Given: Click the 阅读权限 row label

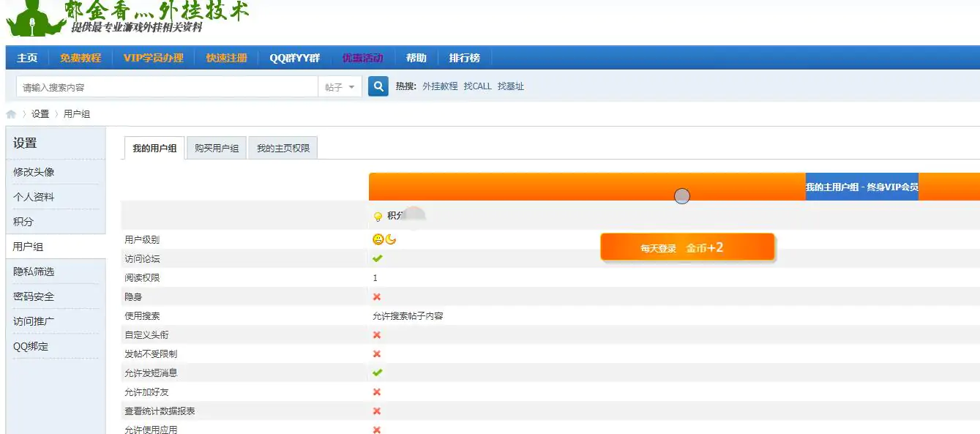Looking at the screenshot, I should point(142,277).
